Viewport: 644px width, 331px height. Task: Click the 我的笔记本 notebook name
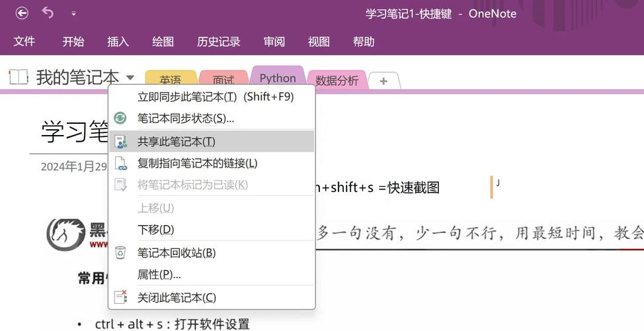77,77
